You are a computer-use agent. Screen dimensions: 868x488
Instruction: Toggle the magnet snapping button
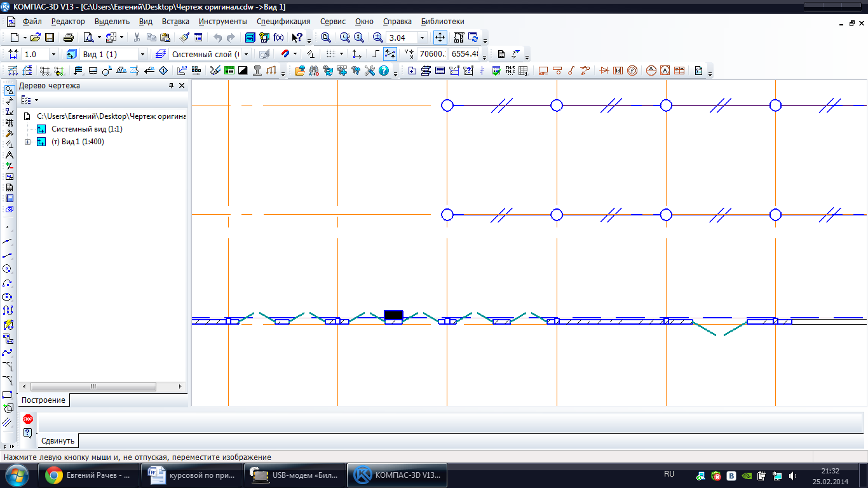(285, 54)
